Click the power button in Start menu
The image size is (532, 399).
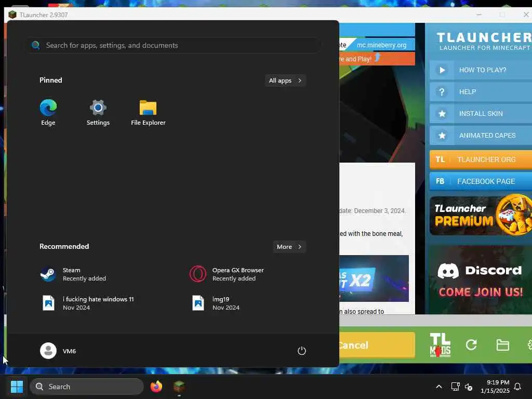(x=302, y=351)
